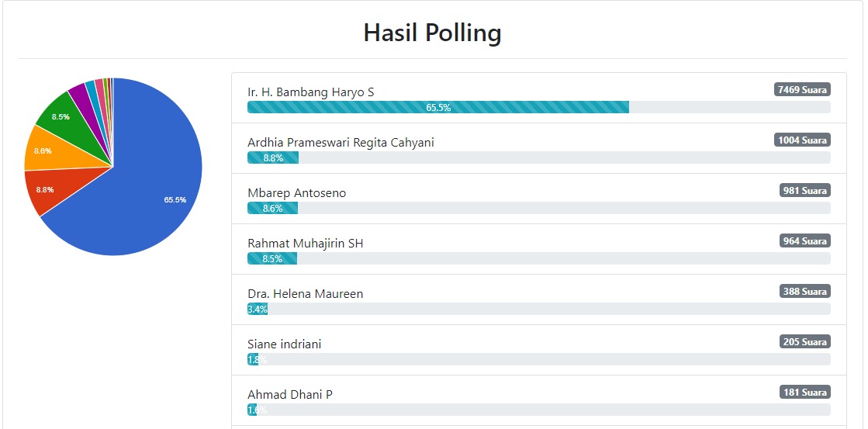
Task: Click the 65.5% progress bar
Action: [x=438, y=107]
